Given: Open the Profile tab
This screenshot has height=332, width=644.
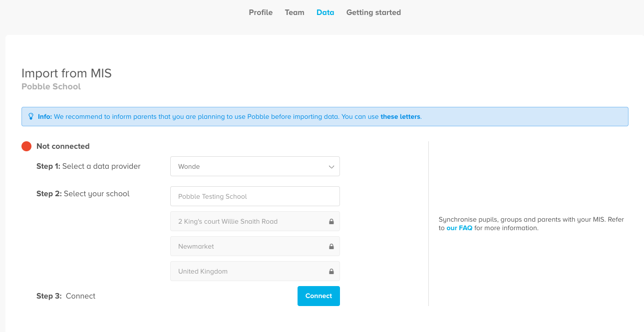Looking at the screenshot, I should click(261, 12).
